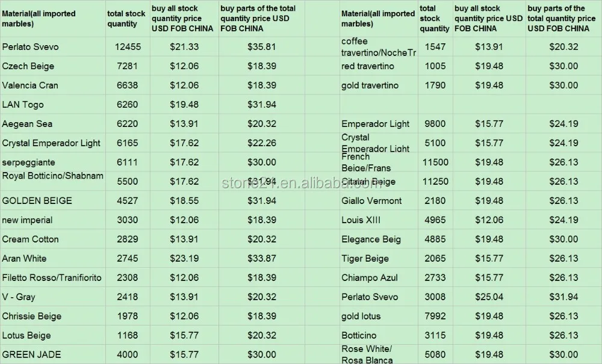The width and height of the screenshot is (602, 364).
Task: Click the $23.19 price cell
Action: click(x=184, y=259)
